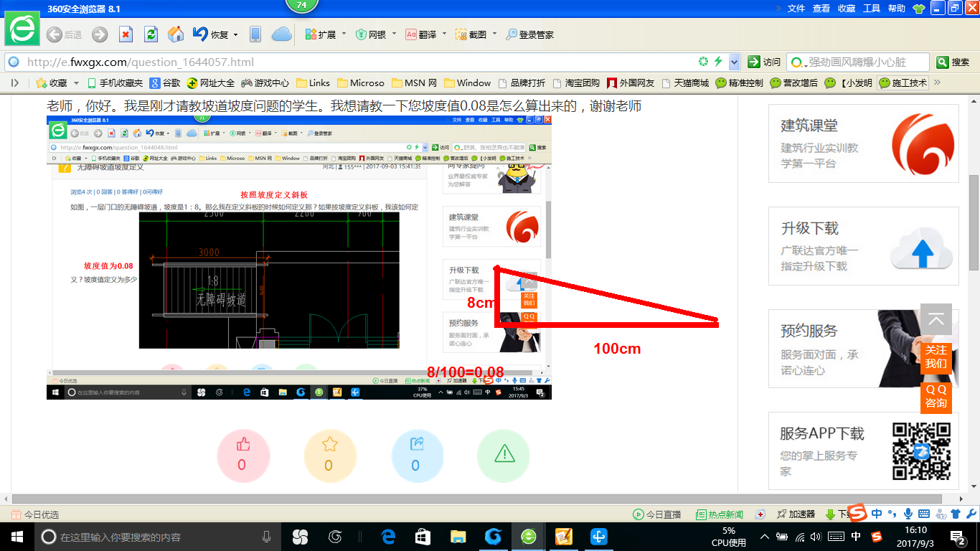Viewport: 980px width, 551px height.
Task: Click the 搜索 search button
Action: [953, 62]
